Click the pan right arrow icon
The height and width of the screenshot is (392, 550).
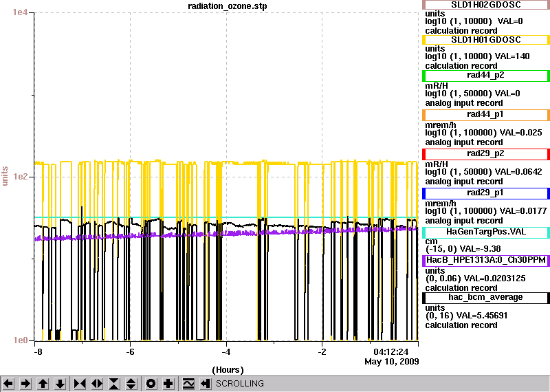[25, 384]
